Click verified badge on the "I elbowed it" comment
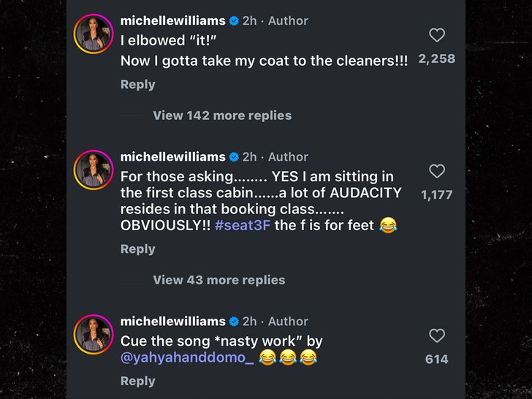The width and height of the screenshot is (532, 399). pyautogui.click(x=234, y=21)
